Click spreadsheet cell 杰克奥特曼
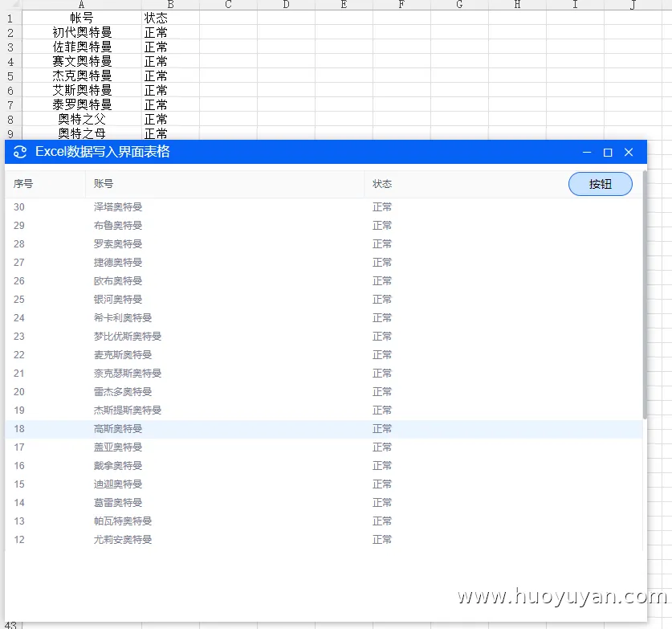672x629 pixels. tap(82, 76)
